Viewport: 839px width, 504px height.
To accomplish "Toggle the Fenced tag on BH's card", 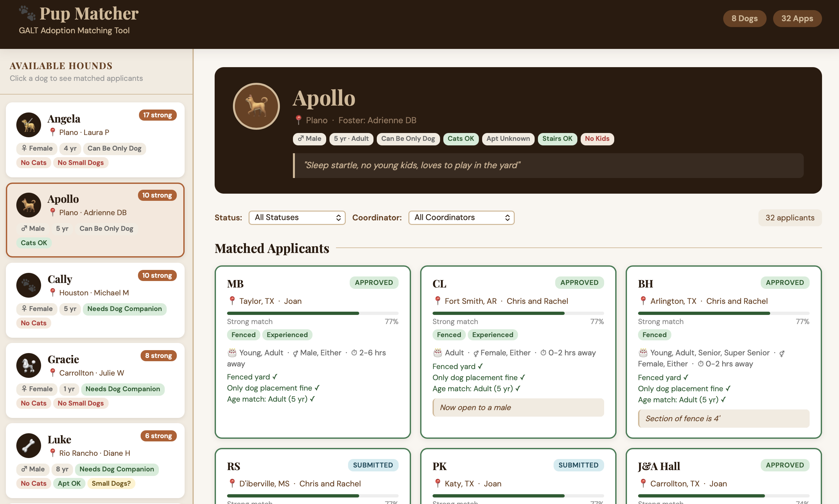I will (654, 334).
